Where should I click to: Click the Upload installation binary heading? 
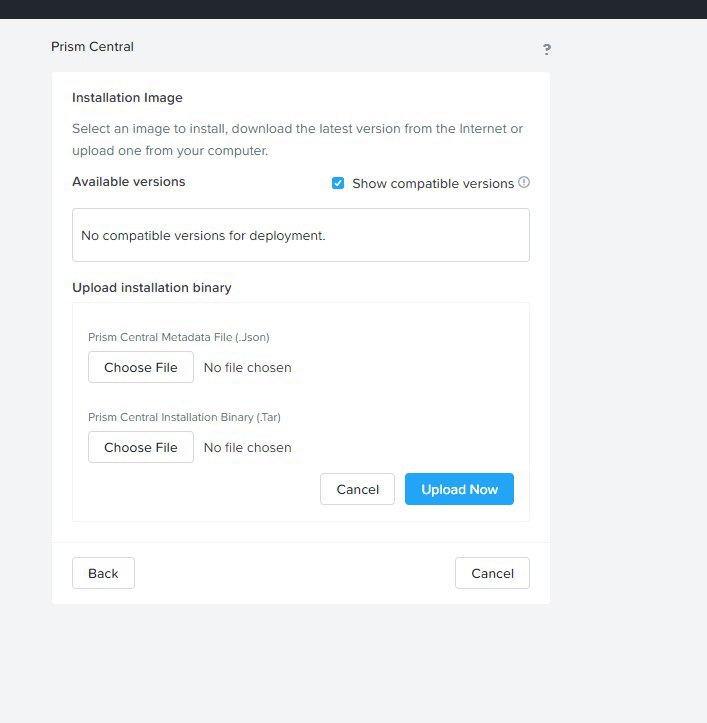(x=152, y=288)
